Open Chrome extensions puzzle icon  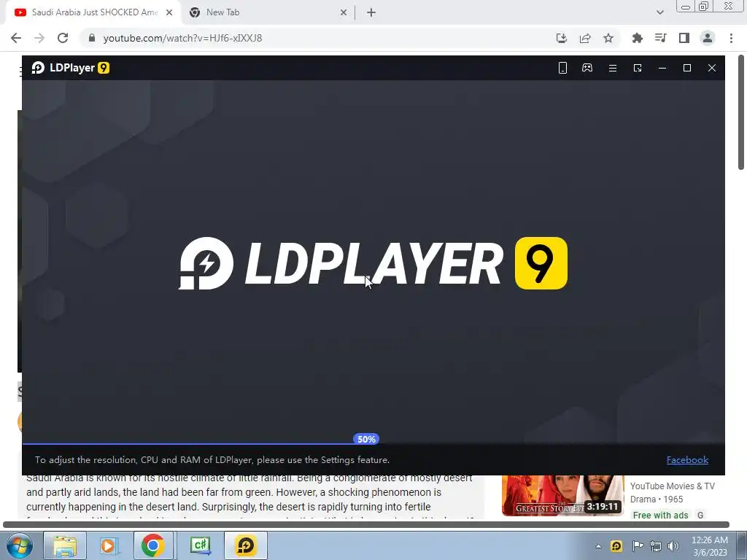click(637, 38)
